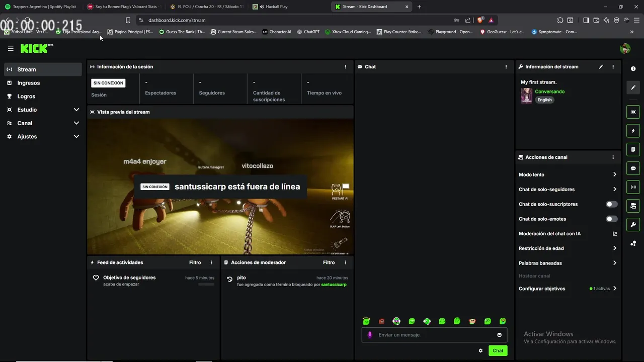
Task: Click the purple microphone icon in chat input
Action: coord(370,335)
